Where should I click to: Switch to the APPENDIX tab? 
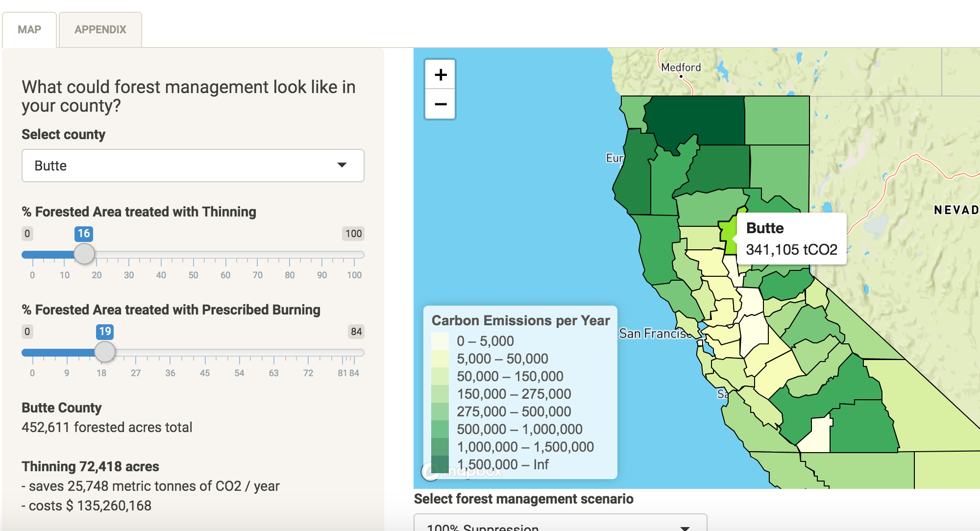click(100, 29)
